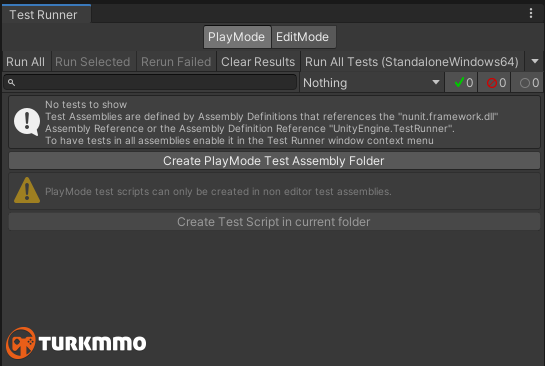Click the Clear Results button

pos(258,62)
